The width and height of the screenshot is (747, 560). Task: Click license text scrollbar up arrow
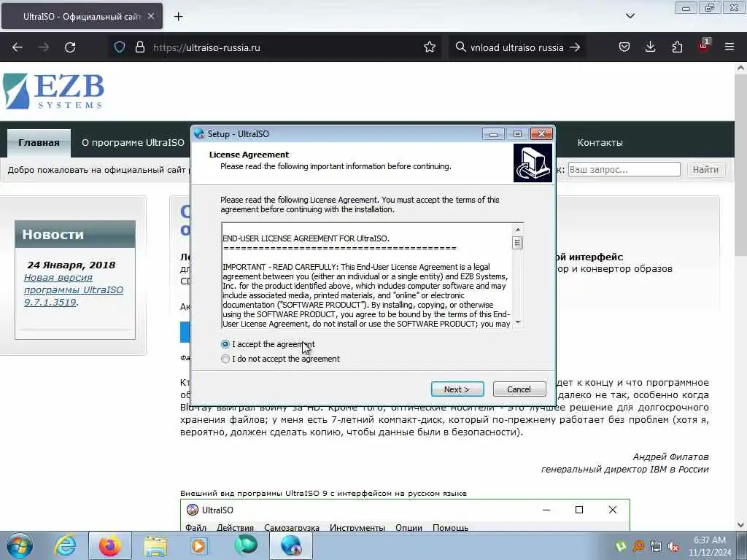[517, 230]
